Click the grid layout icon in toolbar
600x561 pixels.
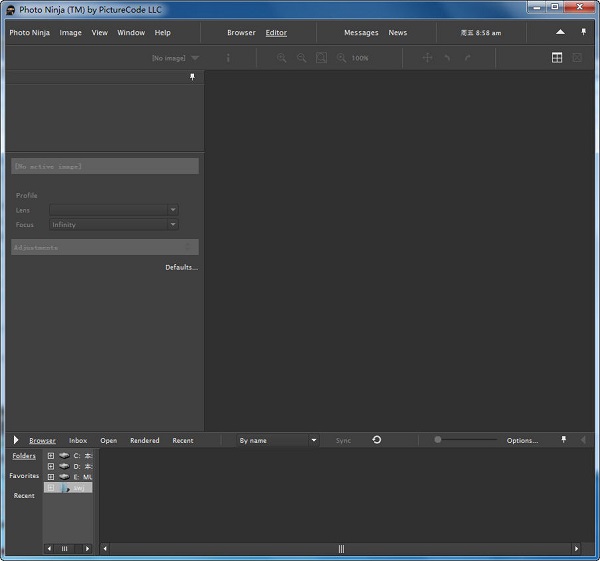coord(557,58)
